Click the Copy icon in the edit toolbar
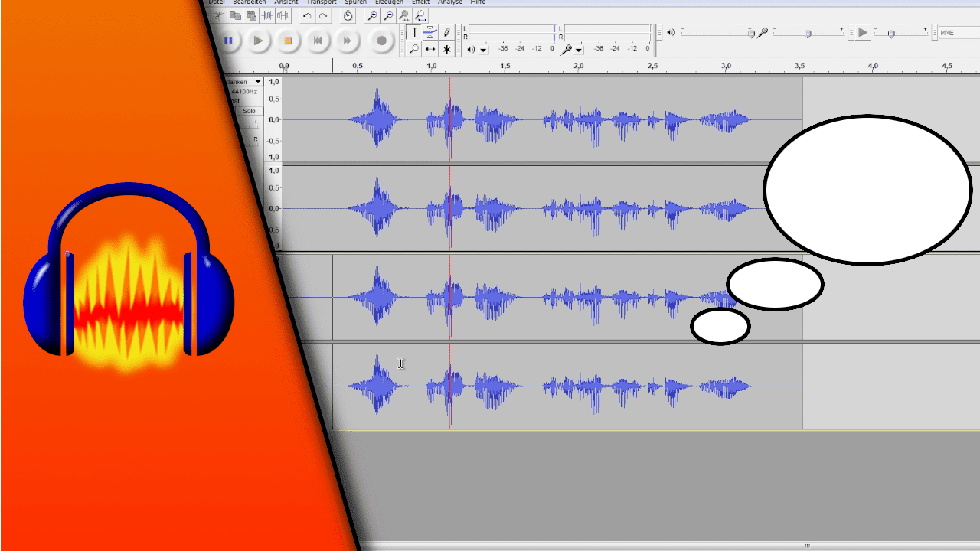980x551 pixels. pos(235,15)
